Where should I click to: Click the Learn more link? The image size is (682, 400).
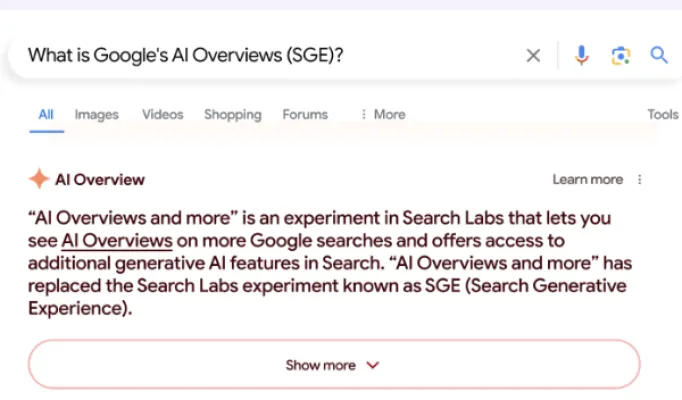[x=587, y=180]
